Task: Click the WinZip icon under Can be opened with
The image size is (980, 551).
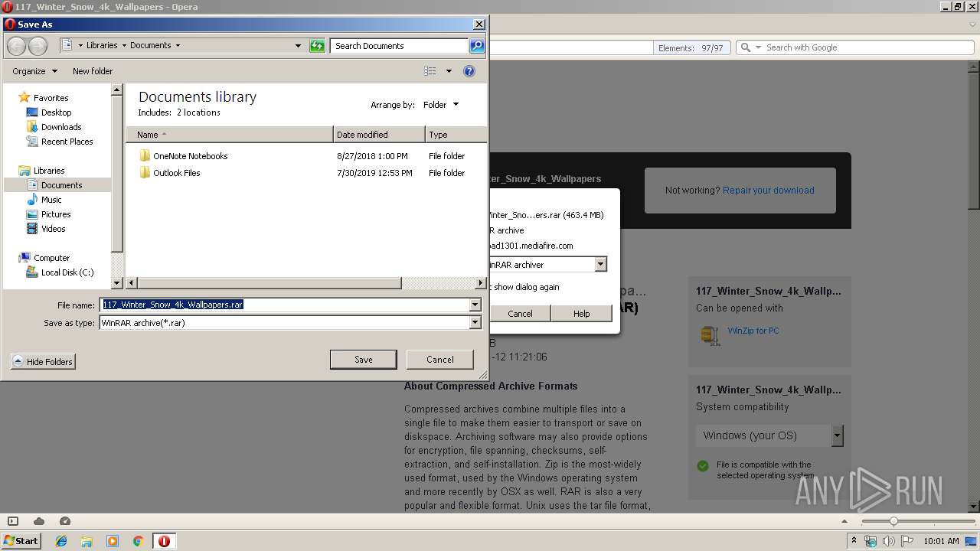Action: (x=710, y=335)
